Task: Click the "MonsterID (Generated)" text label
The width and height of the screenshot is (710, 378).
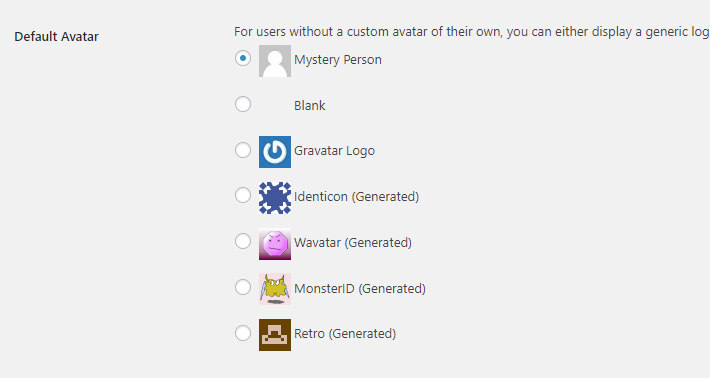Action: click(360, 288)
